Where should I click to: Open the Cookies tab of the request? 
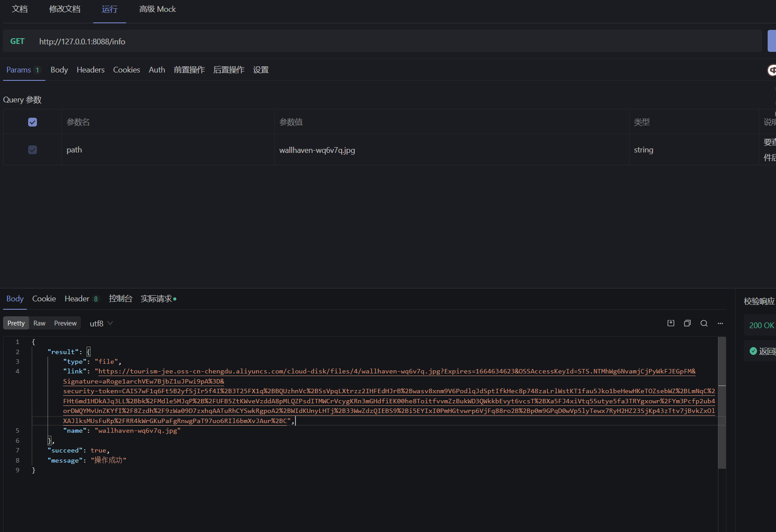[126, 69]
